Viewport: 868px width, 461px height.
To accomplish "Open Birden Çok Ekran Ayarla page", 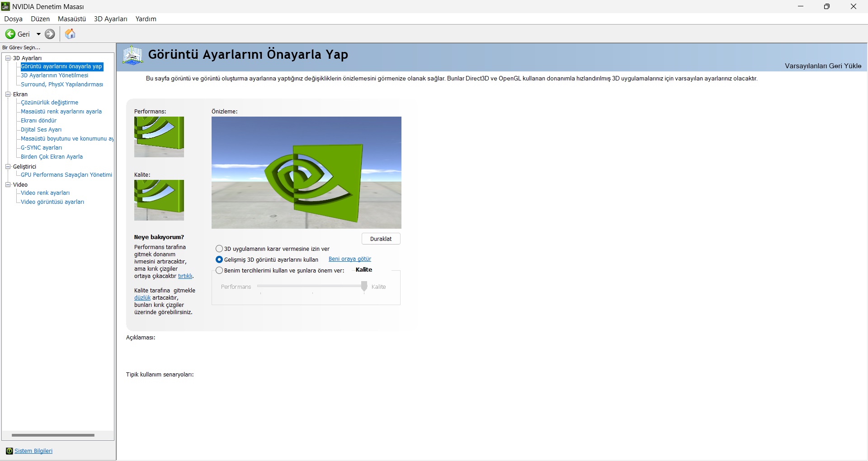I will click(x=52, y=157).
